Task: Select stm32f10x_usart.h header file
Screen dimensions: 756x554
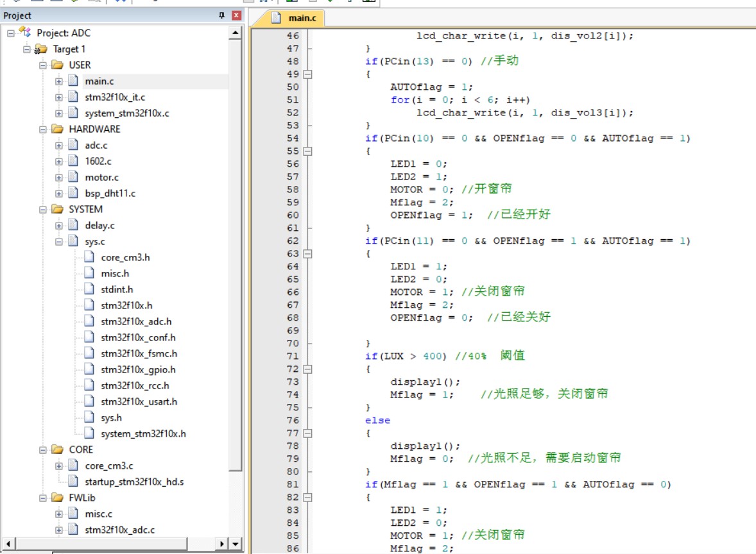Action: coord(139,402)
